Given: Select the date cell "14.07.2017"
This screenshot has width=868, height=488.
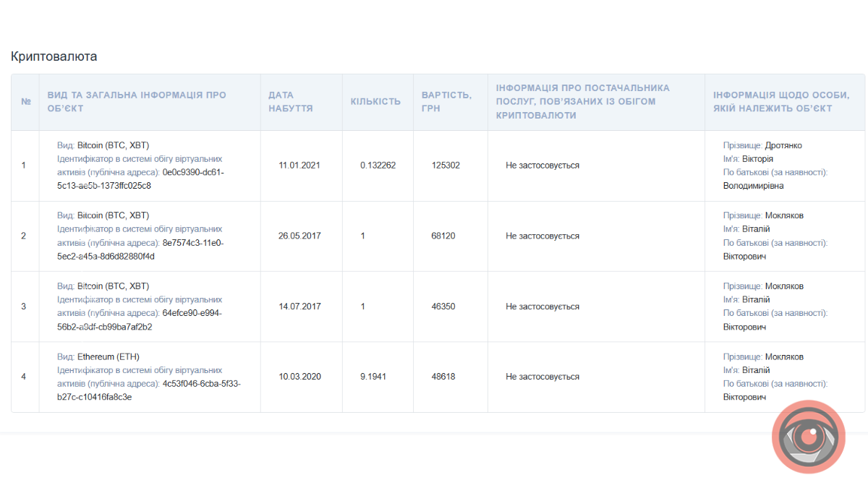Looking at the screenshot, I should tap(299, 307).
